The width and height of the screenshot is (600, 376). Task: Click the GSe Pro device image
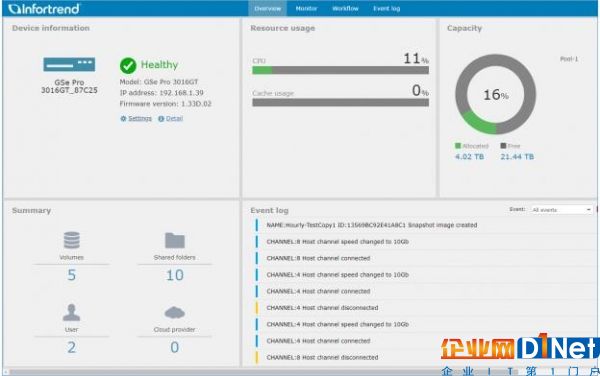tap(69, 65)
